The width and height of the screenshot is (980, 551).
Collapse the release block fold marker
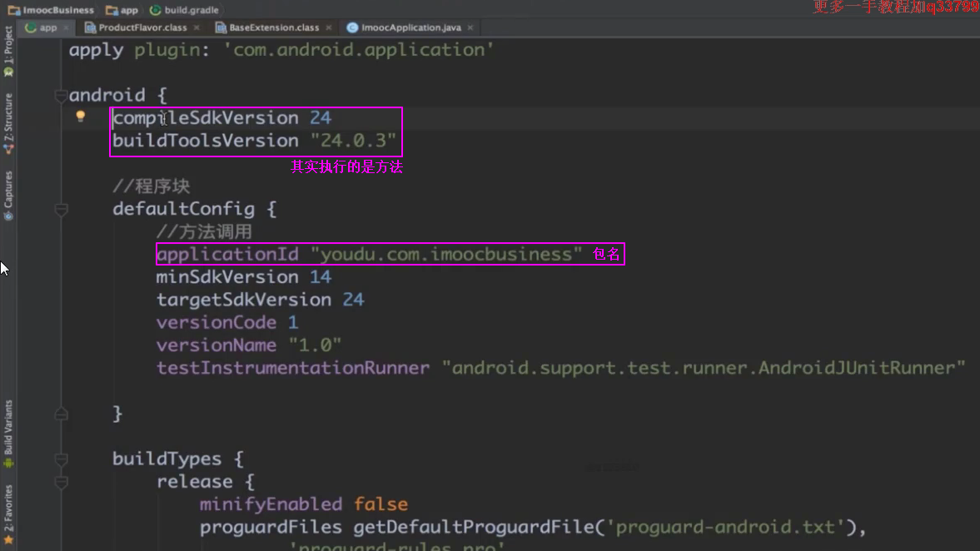[x=61, y=481]
